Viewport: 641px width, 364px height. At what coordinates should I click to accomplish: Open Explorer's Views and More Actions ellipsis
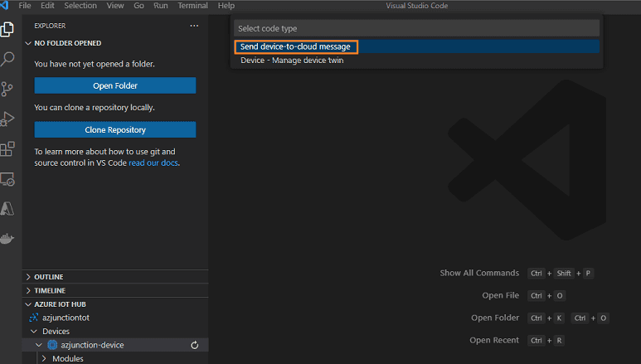pos(194,26)
